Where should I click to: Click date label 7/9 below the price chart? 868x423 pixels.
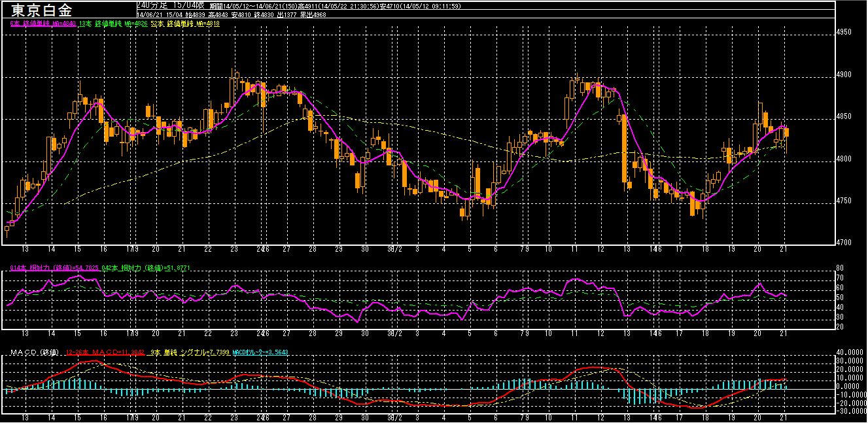point(523,250)
